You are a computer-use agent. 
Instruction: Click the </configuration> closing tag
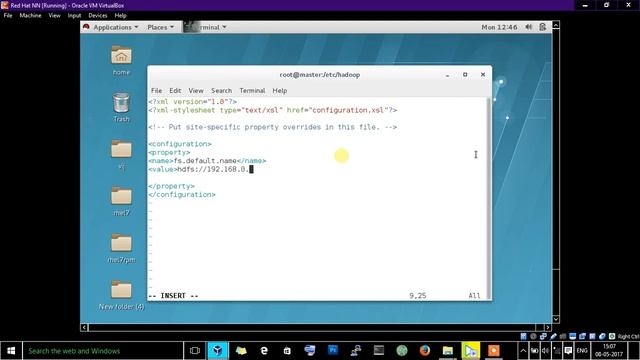coord(182,195)
